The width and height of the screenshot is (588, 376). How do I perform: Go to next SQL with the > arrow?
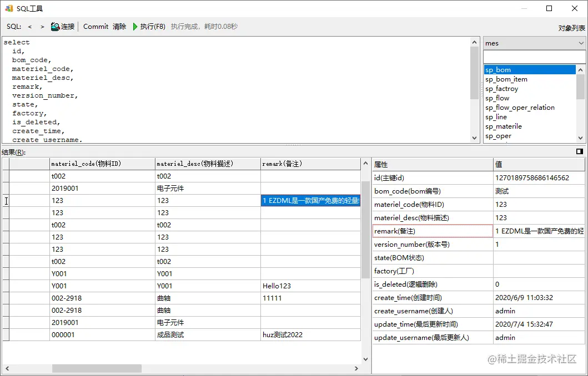coord(42,27)
